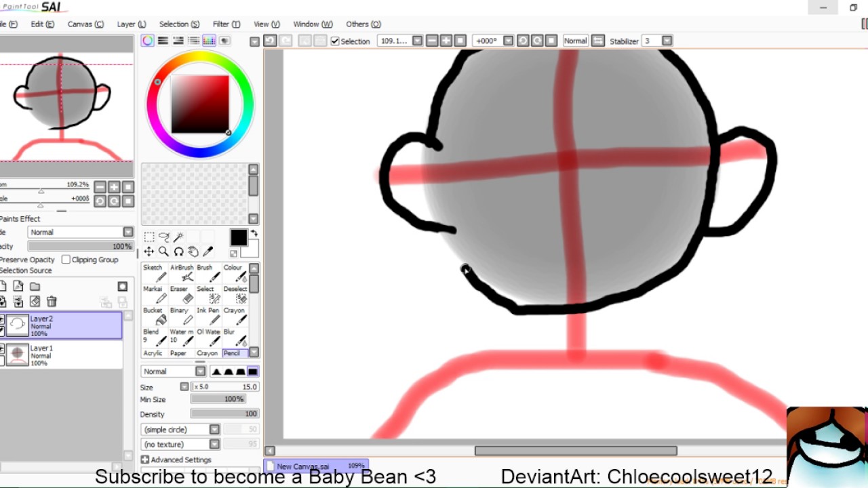Zoom out with navigator minus button
The width and height of the screenshot is (868, 488).
pyautogui.click(x=100, y=187)
